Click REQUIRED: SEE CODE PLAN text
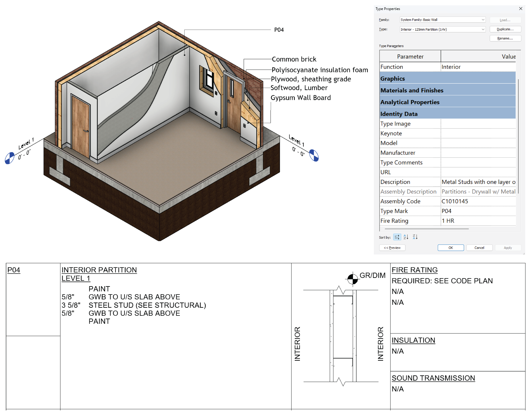The height and width of the screenshot is (413, 532). (x=442, y=281)
